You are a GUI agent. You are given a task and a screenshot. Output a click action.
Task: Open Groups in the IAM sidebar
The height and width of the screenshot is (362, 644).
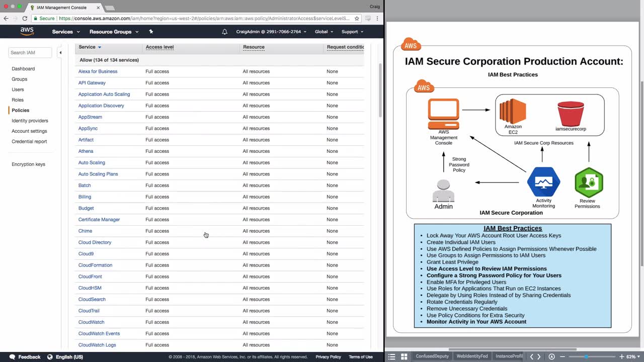coord(20,79)
